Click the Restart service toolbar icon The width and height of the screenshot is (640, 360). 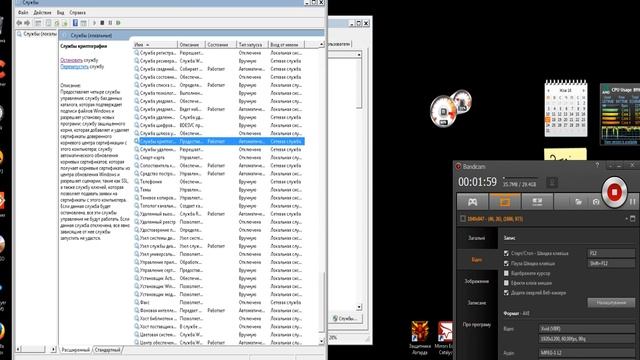tap(118, 23)
